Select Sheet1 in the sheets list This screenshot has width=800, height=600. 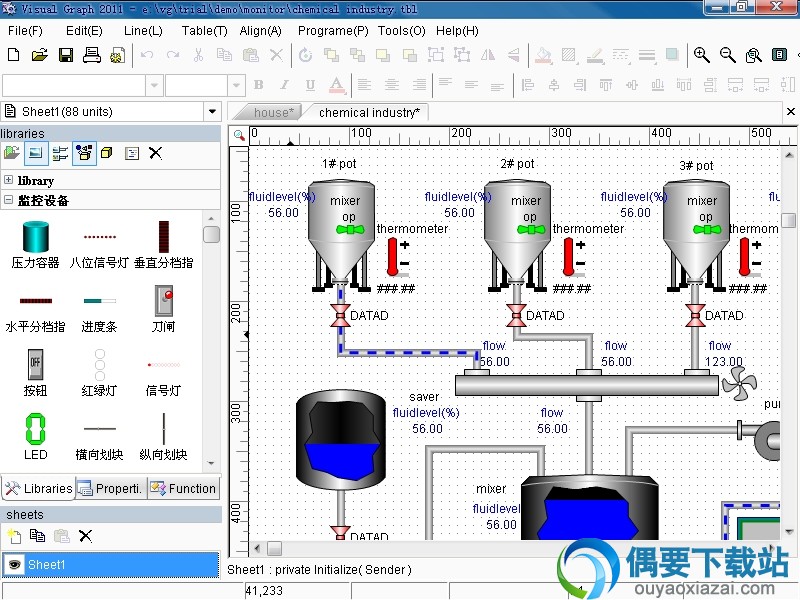point(110,565)
